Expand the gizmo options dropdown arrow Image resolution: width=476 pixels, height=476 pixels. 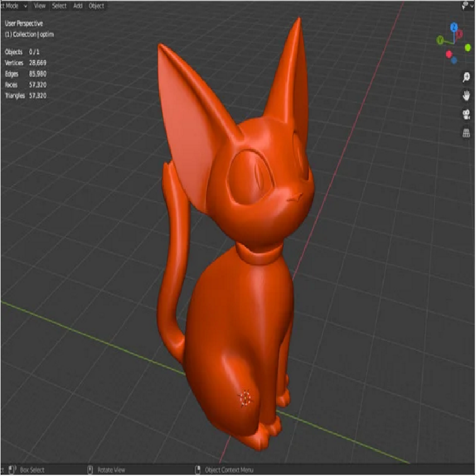point(472,5)
